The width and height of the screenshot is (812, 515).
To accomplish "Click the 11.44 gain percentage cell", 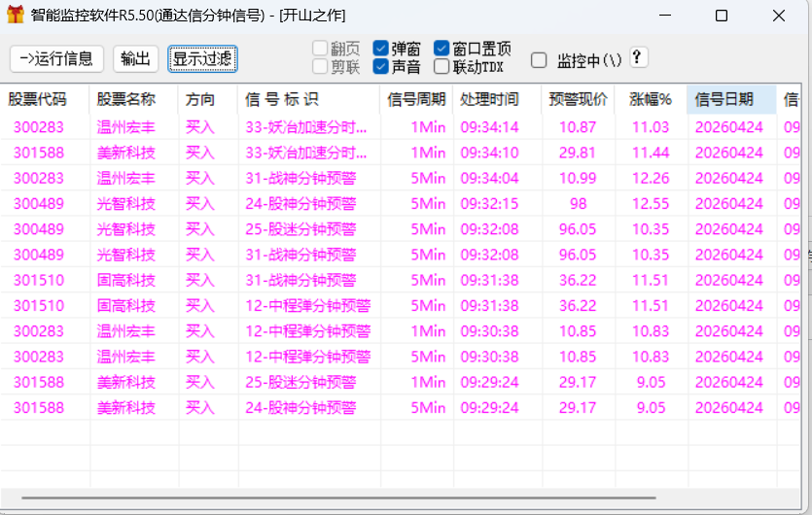I will (651, 153).
